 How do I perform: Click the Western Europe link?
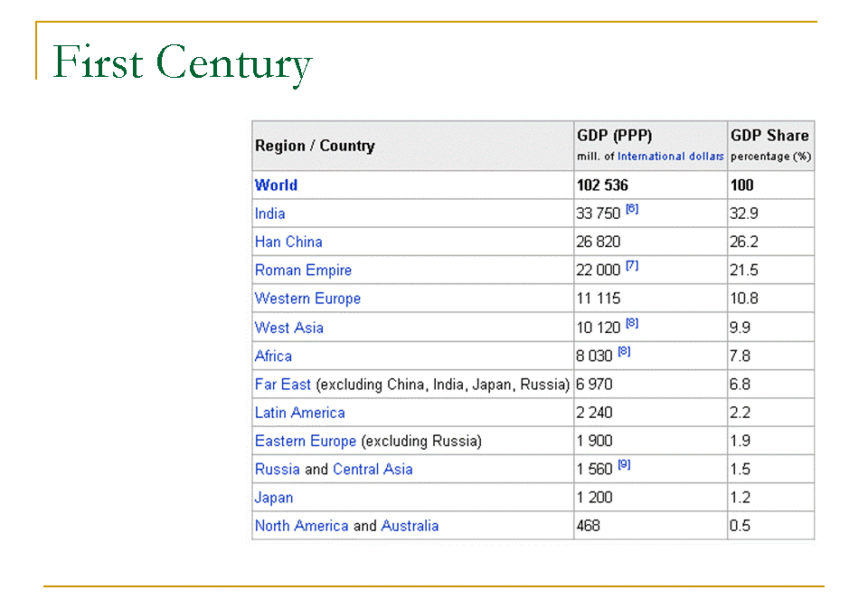pos(307,299)
